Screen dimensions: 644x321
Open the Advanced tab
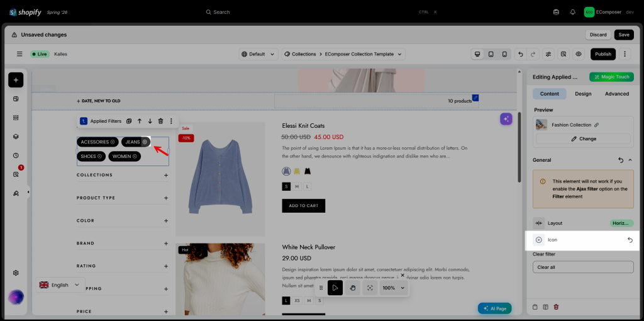(616, 94)
